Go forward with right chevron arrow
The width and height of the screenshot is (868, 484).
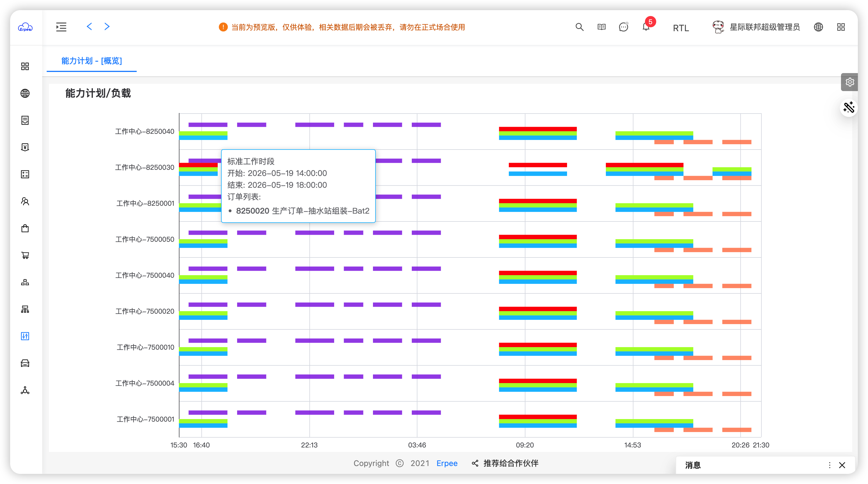pos(107,27)
